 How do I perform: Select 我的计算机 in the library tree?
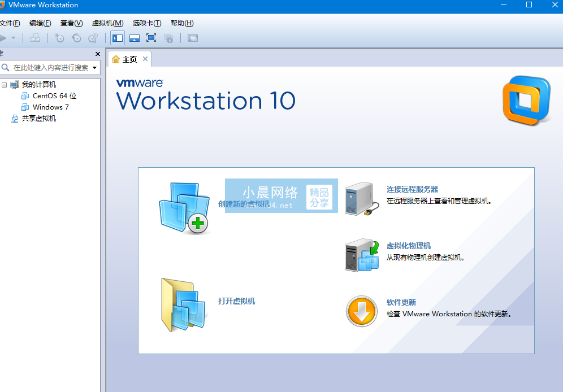pyautogui.click(x=39, y=85)
